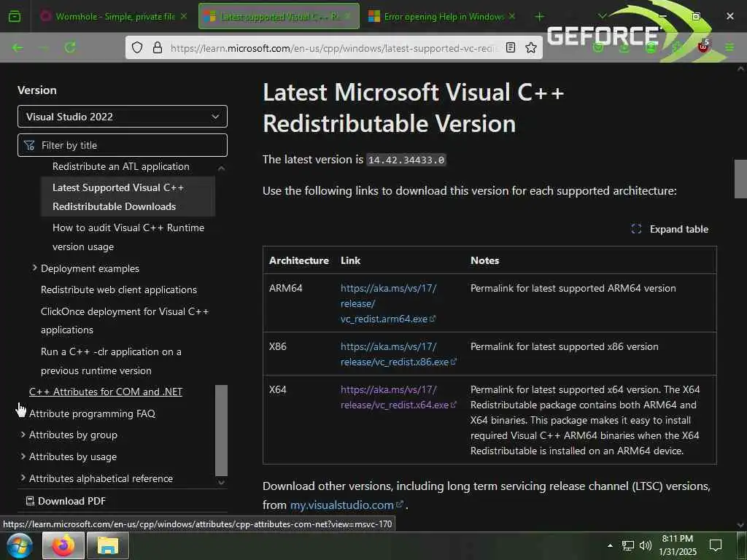This screenshot has height=560, width=747.
Task: Open the Firefox hamburger application menu
Action: tap(729, 47)
